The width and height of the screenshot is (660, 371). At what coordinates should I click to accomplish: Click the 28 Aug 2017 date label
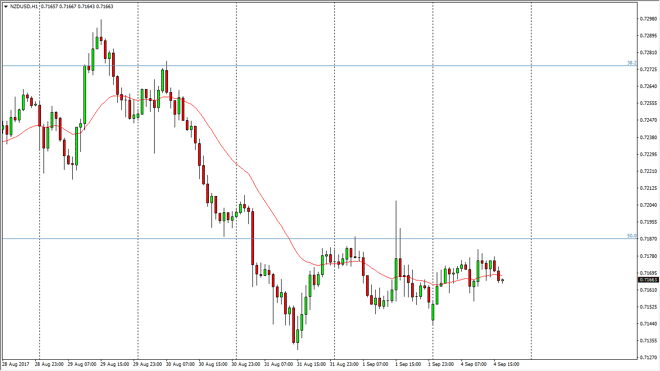coord(16,364)
